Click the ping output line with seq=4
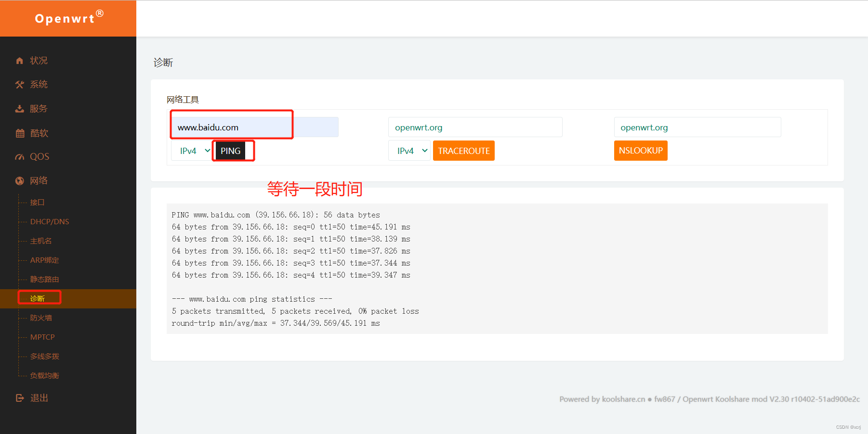This screenshot has height=434, width=868. point(291,275)
